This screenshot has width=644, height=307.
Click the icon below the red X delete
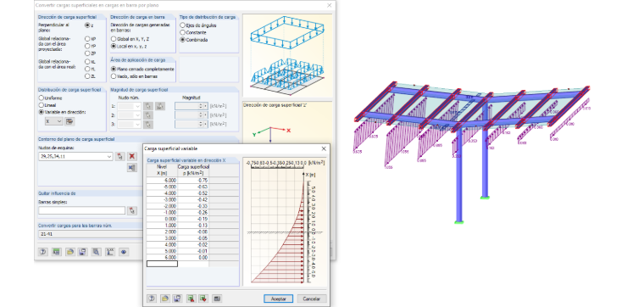coord(132,168)
